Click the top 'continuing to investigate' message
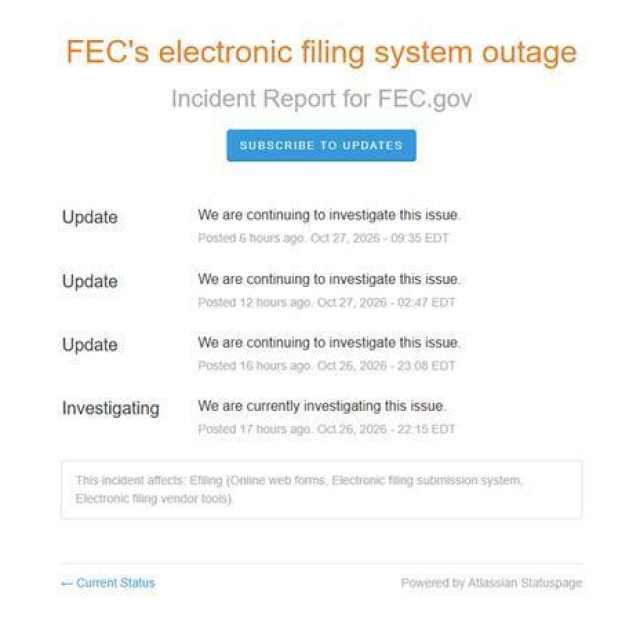The height and width of the screenshot is (640, 640). coord(329,215)
